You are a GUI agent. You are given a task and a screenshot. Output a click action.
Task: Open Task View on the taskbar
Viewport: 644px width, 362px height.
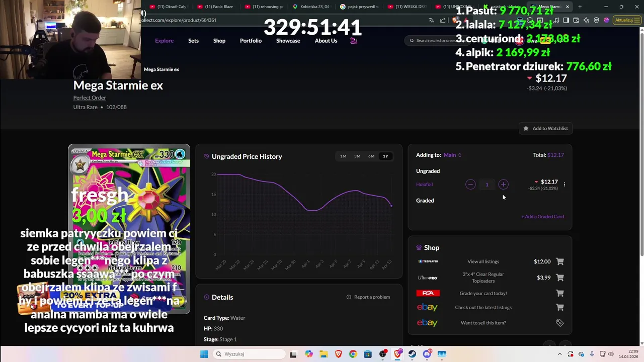(x=293, y=354)
